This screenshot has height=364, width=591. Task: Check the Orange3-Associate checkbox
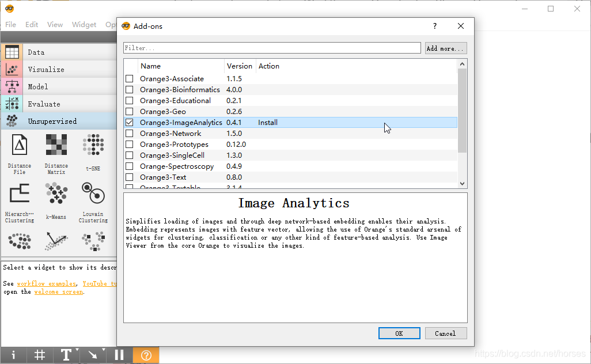pos(129,79)
